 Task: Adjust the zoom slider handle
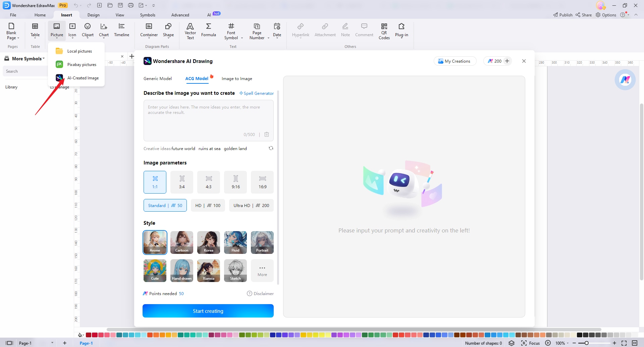pos(586,343)
